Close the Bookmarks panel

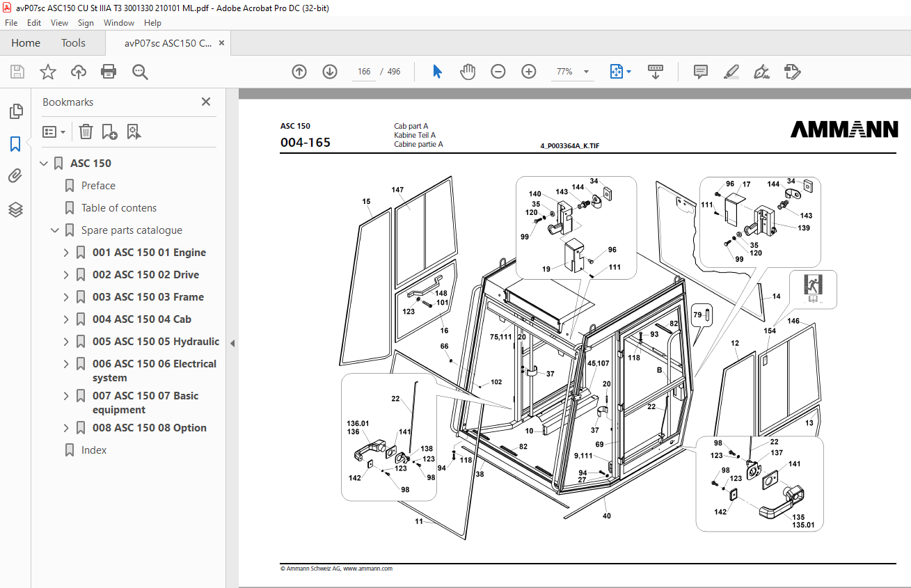pos(206,102)
